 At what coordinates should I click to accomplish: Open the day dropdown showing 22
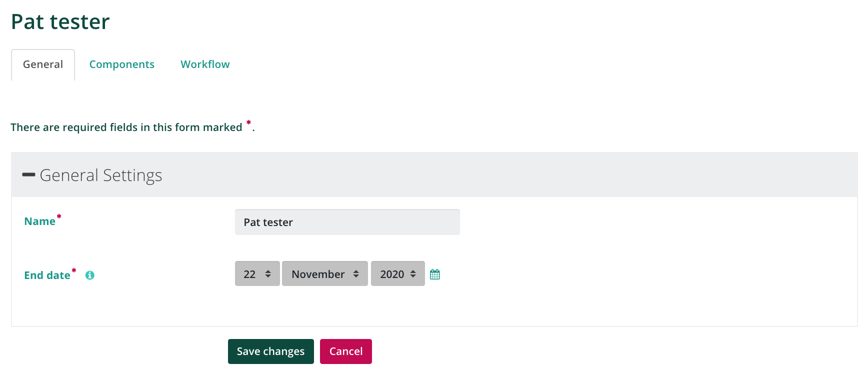(x=257, y=273)
